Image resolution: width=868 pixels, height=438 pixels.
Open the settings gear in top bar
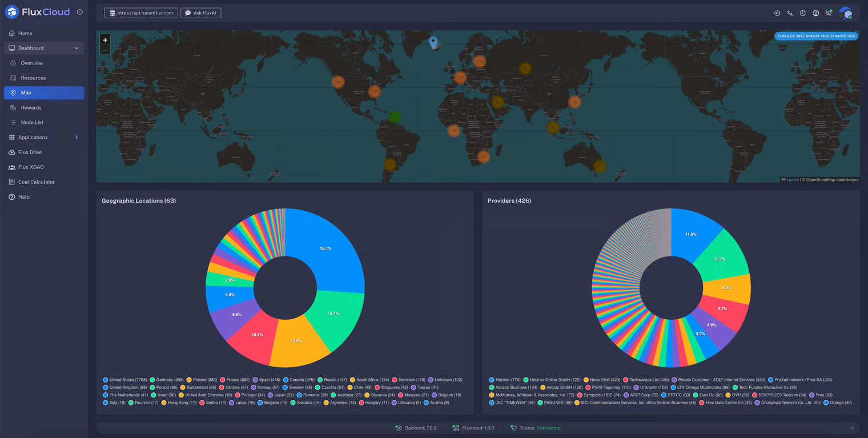tap(777, 13)
